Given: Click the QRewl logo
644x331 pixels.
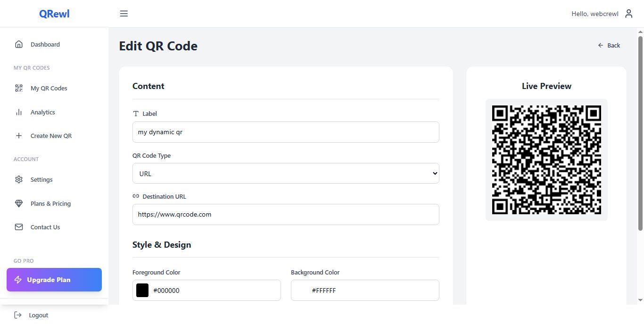Looking at the screenshot, I should pos(54,14).
